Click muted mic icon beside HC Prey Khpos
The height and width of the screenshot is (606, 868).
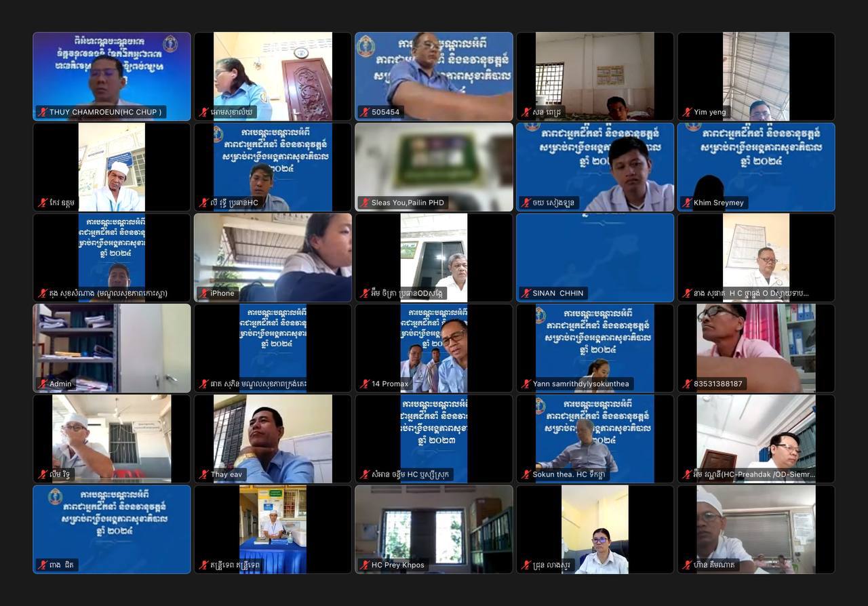click(x=365, y=565)
